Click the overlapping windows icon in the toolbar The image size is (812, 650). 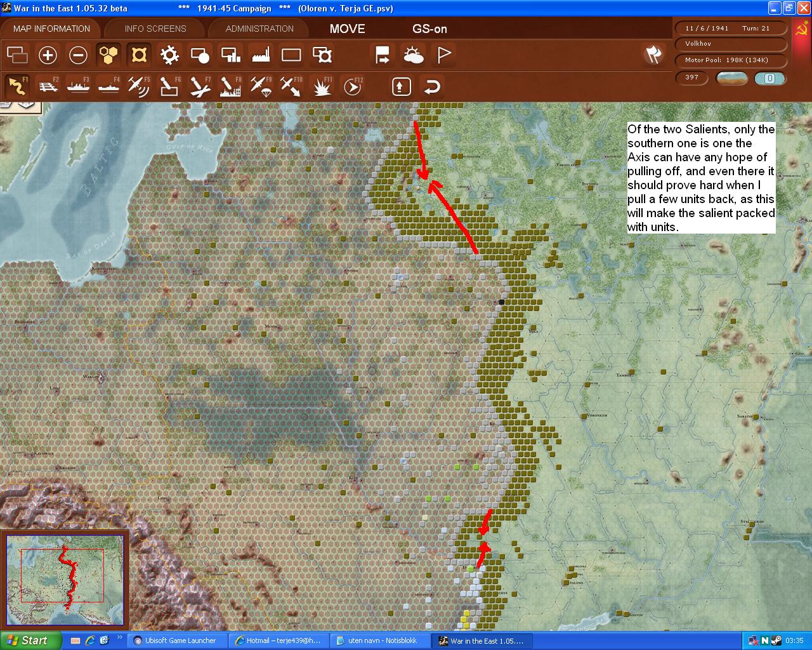[17, 55]
